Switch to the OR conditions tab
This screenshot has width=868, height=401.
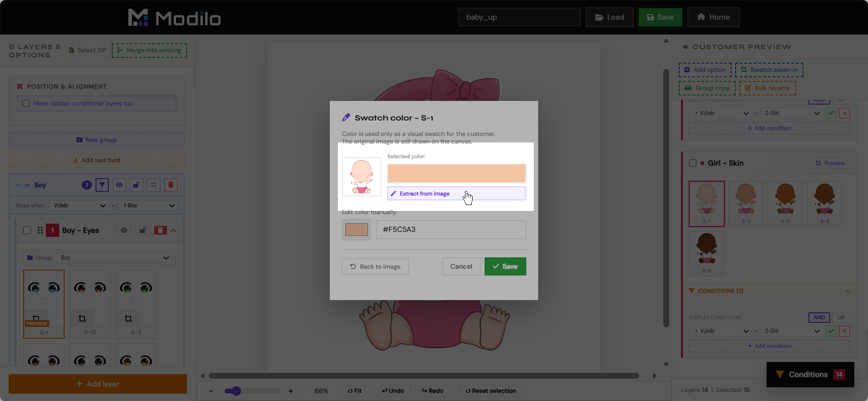[x=841, y=317]
